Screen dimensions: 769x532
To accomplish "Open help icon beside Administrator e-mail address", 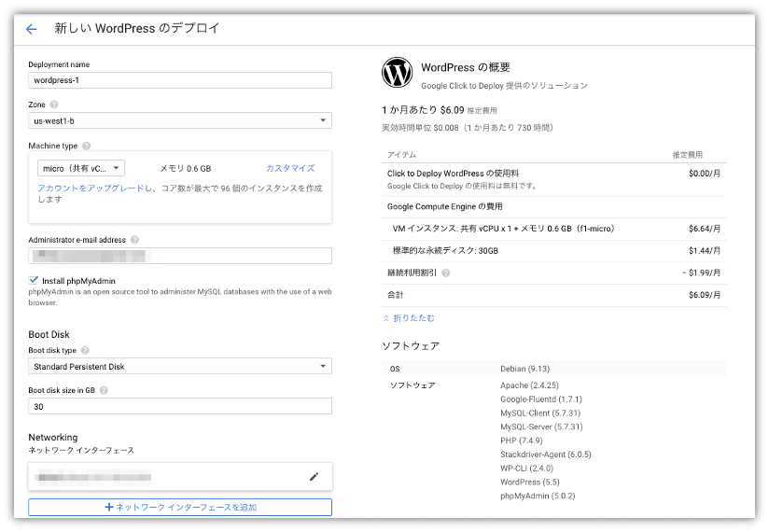I will tap(135, 240).
